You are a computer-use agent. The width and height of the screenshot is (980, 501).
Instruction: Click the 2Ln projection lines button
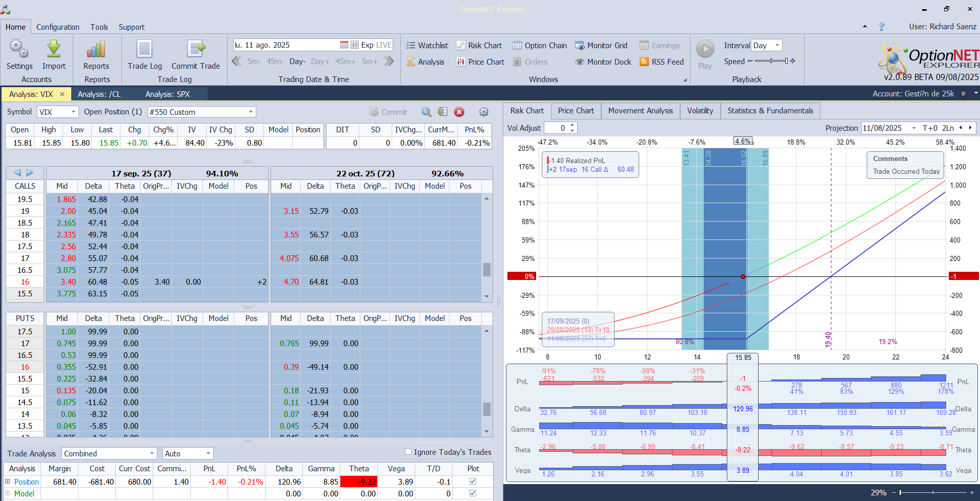coord(948,128)
